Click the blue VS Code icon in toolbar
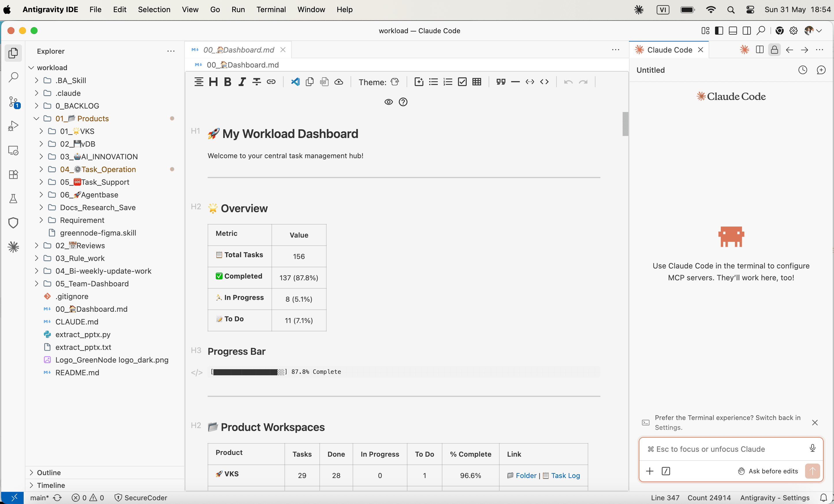 tap(295, 82)
